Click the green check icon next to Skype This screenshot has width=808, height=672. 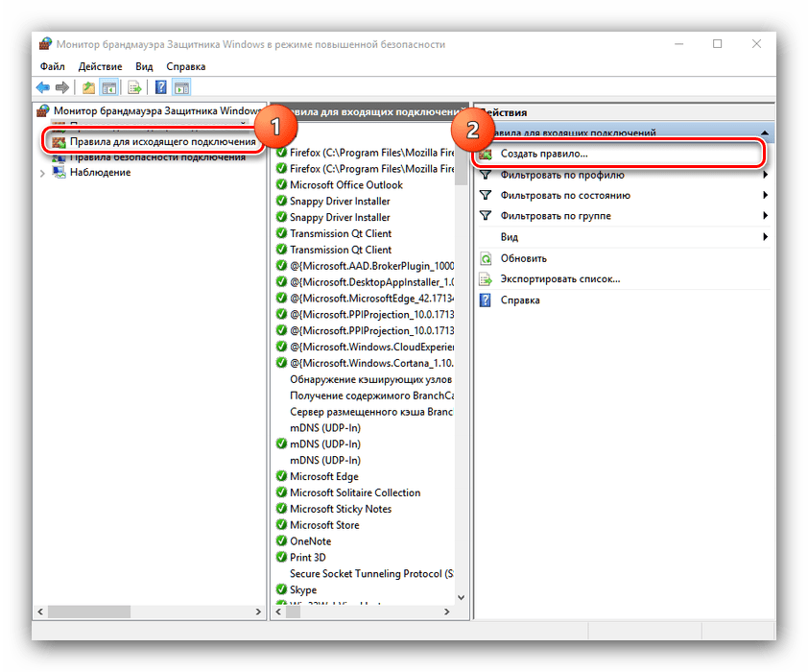click(x=281, y=590)
